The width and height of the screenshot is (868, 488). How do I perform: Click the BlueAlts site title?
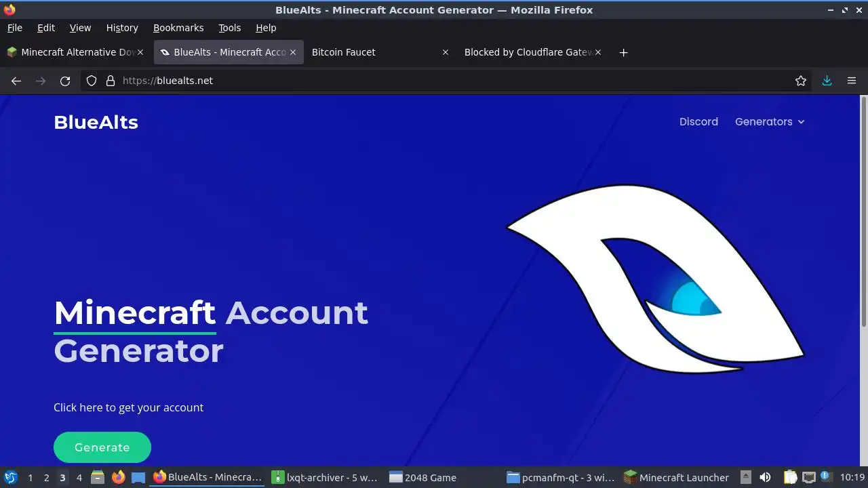(96, 122)
